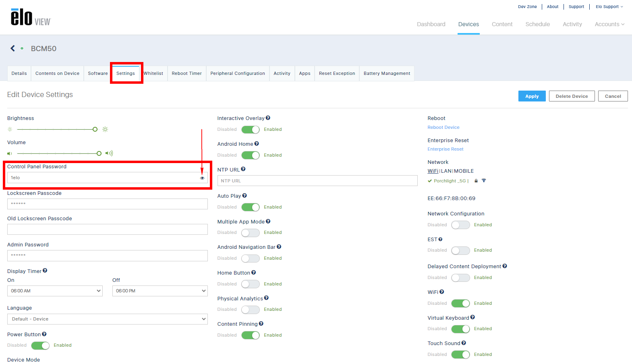Switch to the Details tab

click(19, 73)
